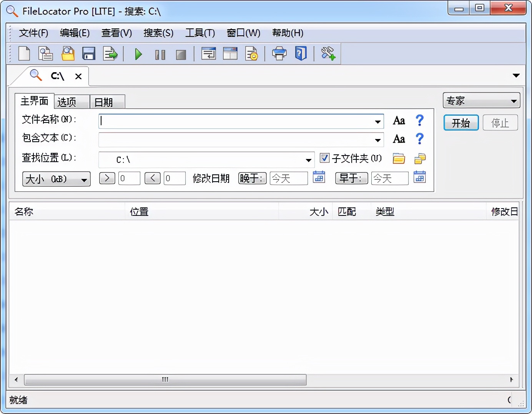Click question mark help beside 文件名称
532x414 pixels.
click(x=420, y=120)
